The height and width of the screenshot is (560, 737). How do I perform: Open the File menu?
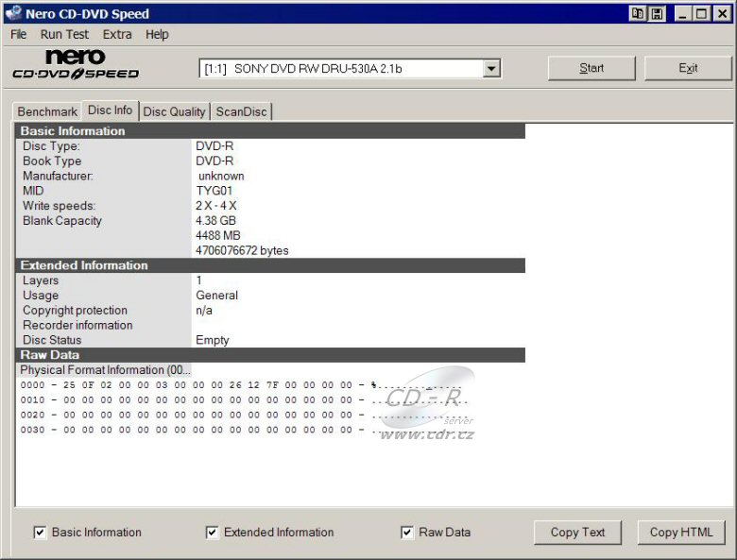18,35
